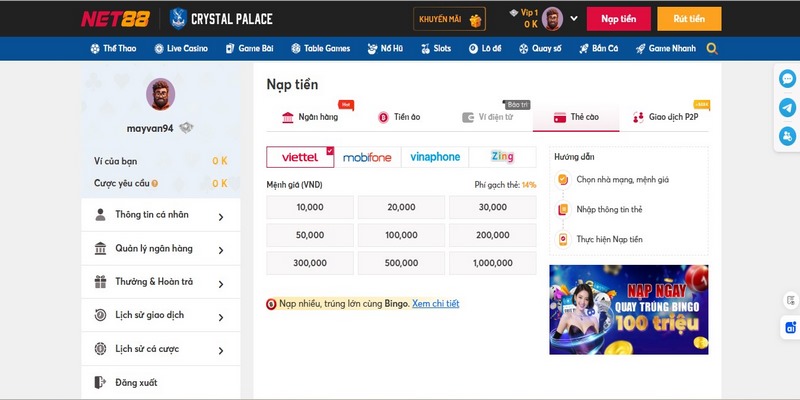Click the diamond VIP badge beside mayvan94
The height and width of the screenshot is (400, 800).
[186, 128]
